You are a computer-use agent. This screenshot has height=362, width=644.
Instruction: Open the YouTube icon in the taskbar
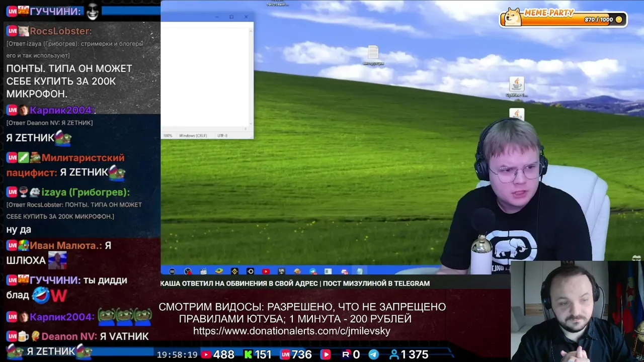tap(266, 271)
